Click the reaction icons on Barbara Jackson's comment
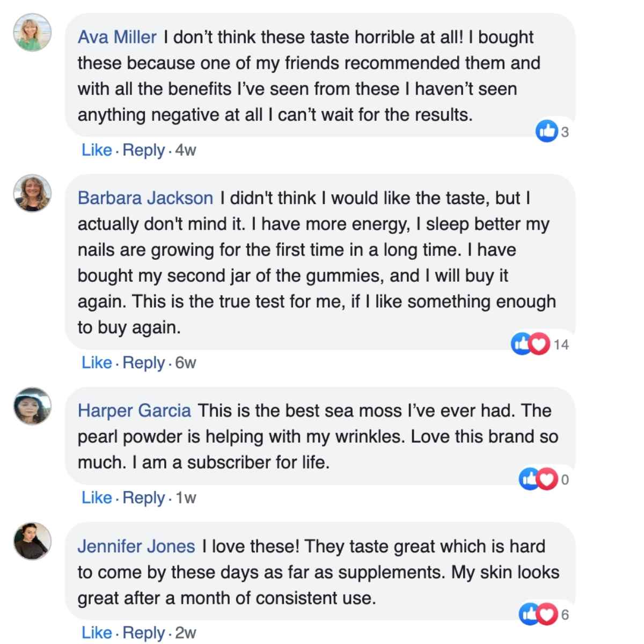The width and height of the screenshot is (644, 644). click(x=530, y=344)
